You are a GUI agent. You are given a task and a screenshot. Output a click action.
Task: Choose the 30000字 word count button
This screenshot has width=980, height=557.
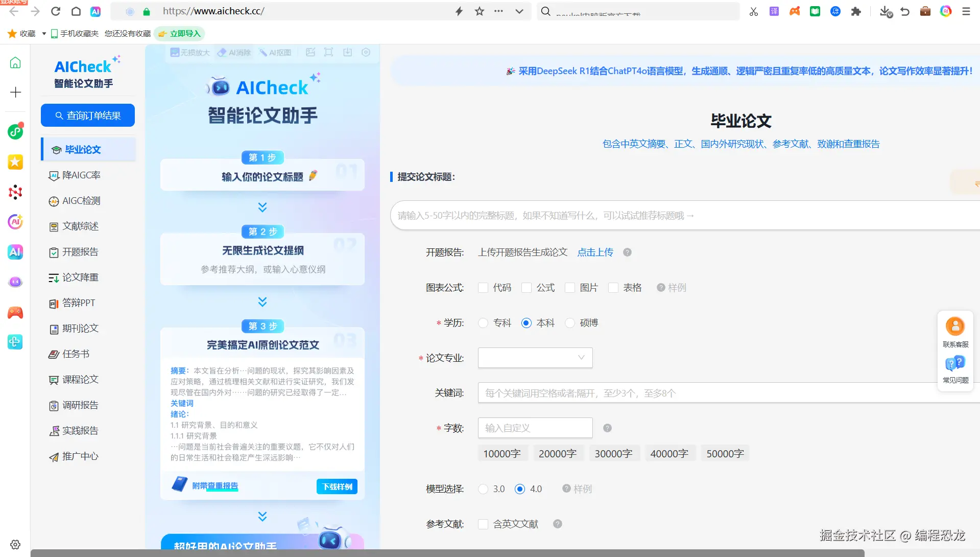[x=613, y=454]
